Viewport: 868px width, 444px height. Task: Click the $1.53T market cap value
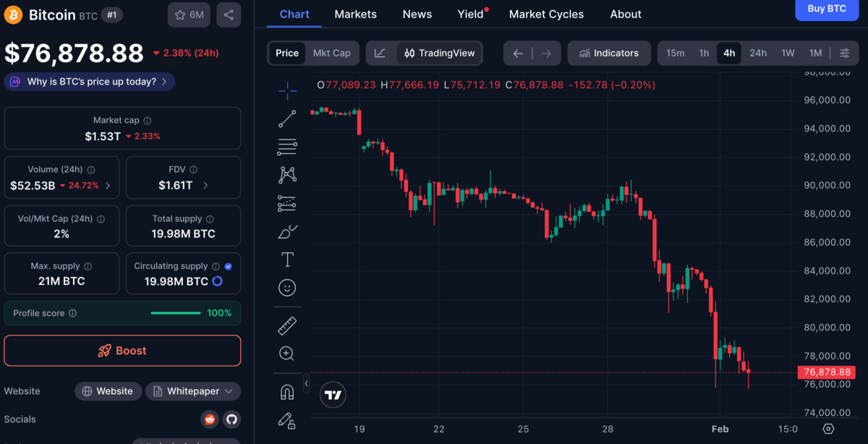click(x=103, y=136)
